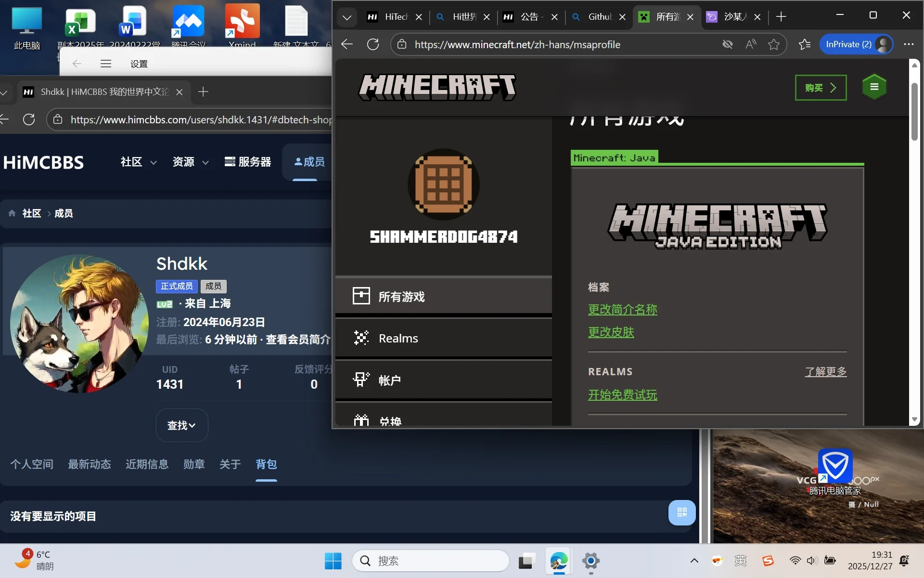
Task: Switch to the 背包 tab on Shdkk profile
Action: click(266, 464)
